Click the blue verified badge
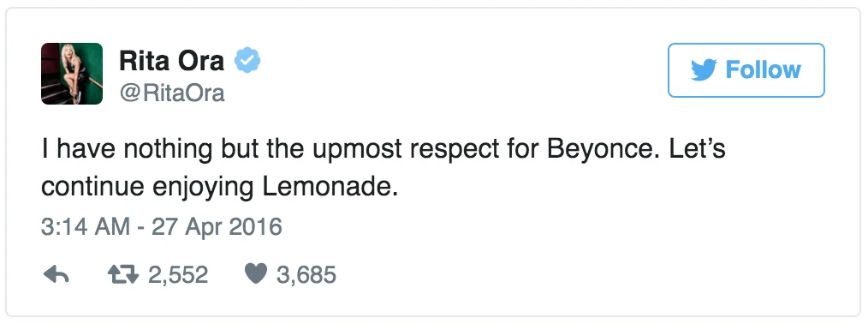The image size is (868, 324). 247,60
